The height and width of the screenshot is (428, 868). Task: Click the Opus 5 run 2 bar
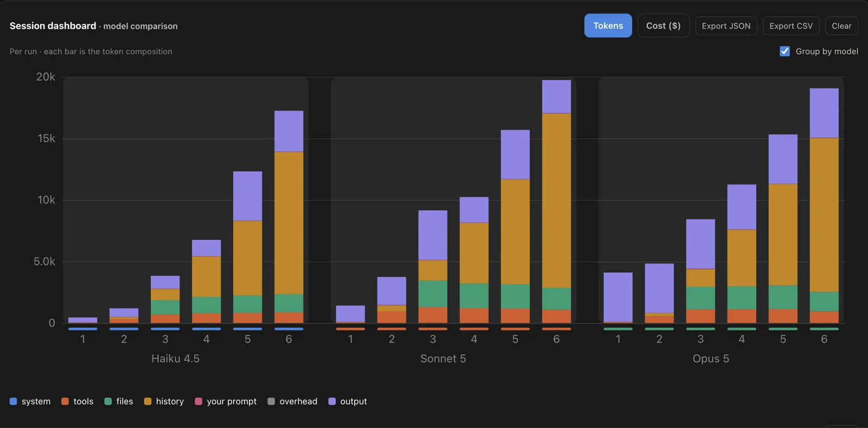pos(659,293)
